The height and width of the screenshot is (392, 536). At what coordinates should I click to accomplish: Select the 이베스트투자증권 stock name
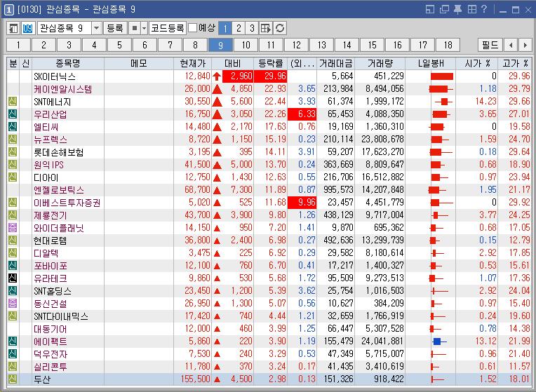pyautogui.click(x=67, y=203)
